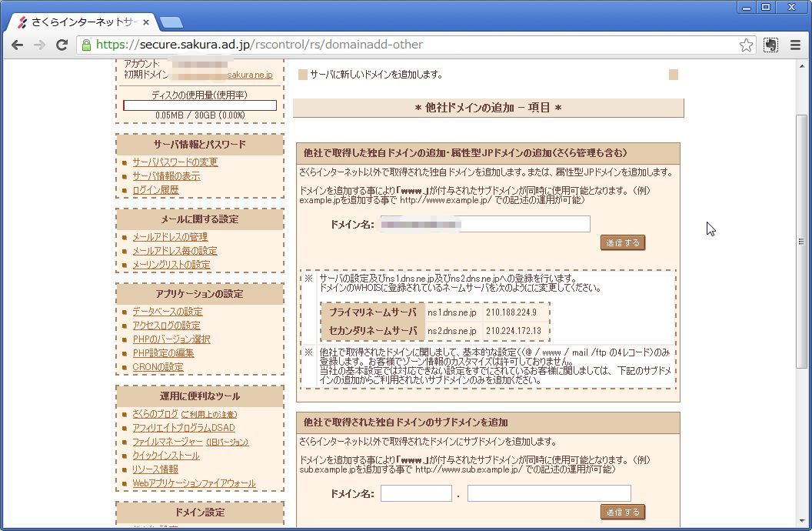
Task: Open メーリングリストの設定 link
Action: tap(171, 265)
